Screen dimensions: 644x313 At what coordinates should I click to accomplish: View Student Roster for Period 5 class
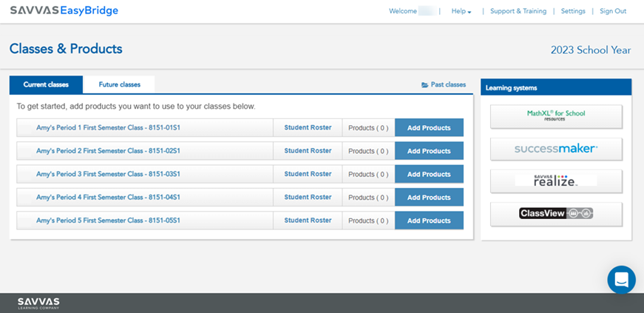coord(308,221)
